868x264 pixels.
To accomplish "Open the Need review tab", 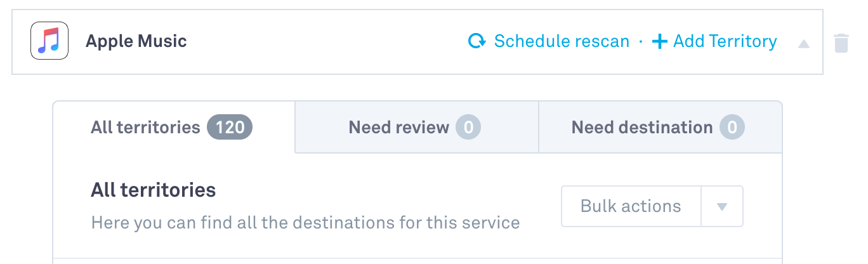I will [398, 128].
